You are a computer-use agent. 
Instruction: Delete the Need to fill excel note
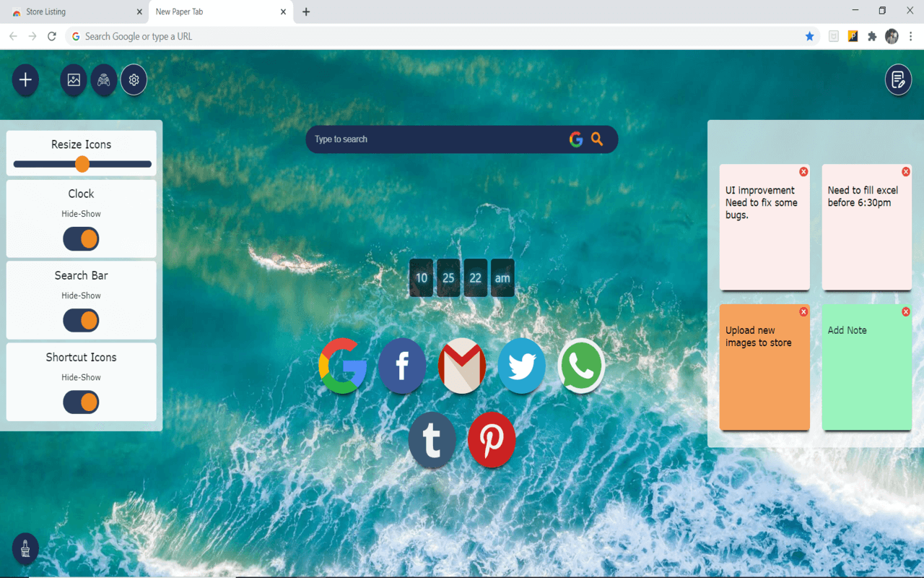pos(906,172)
